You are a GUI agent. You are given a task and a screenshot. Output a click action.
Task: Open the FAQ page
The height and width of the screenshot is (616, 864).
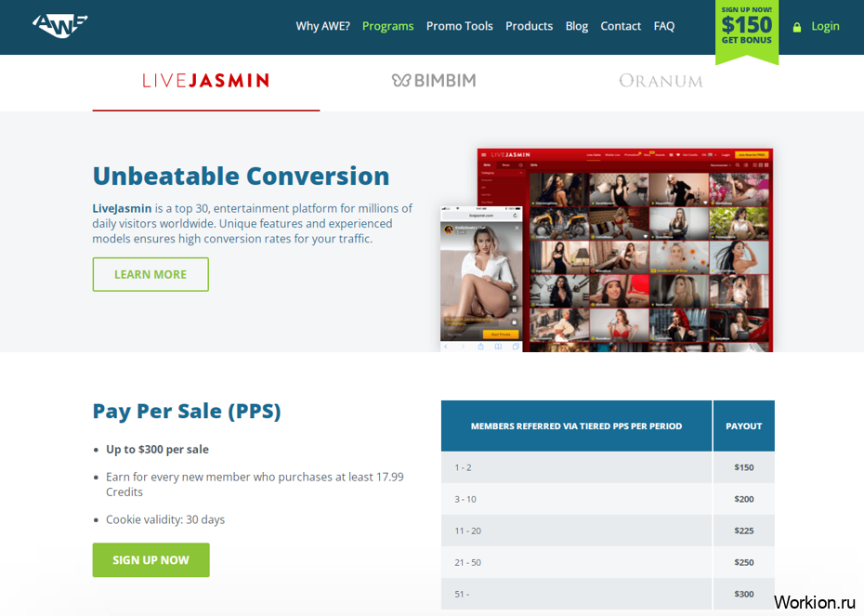(x=664, y=26)
